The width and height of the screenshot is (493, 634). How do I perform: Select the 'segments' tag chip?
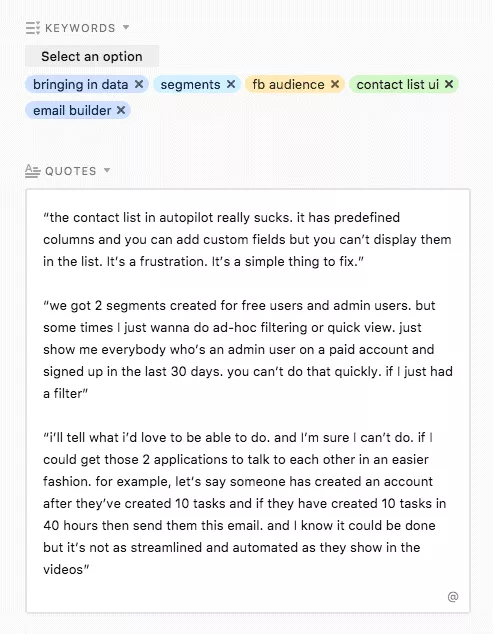(x=190, y=85)
